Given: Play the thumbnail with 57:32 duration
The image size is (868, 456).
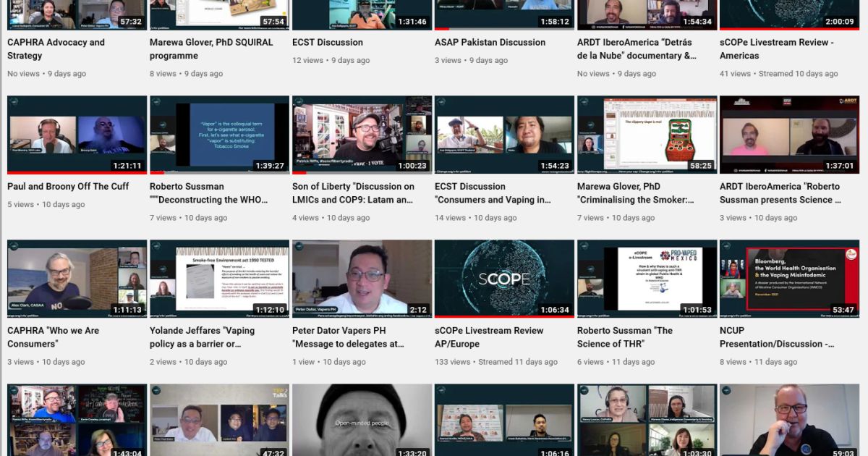Looking at the screenshot, I should [x=77, y=14].
